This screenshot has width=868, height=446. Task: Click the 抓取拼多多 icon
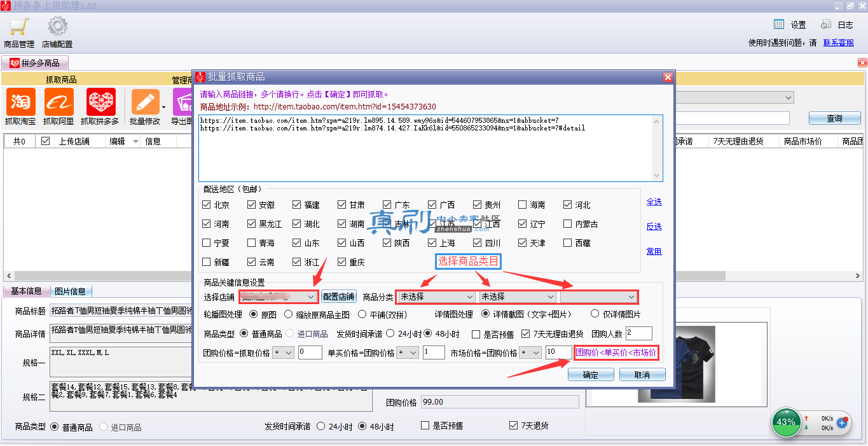click(x=100, y=102)
